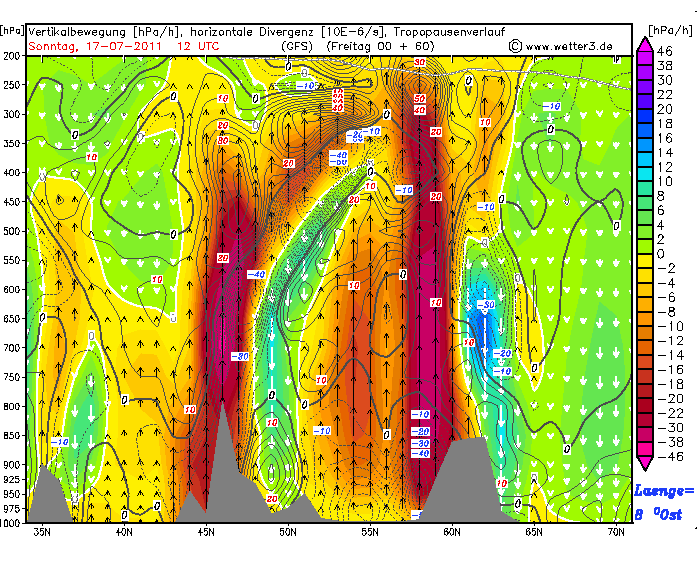Viewport: 698px width, 576px height.
Task: Click the '45N' latitude axis label
Action: (x=206, y=532)
